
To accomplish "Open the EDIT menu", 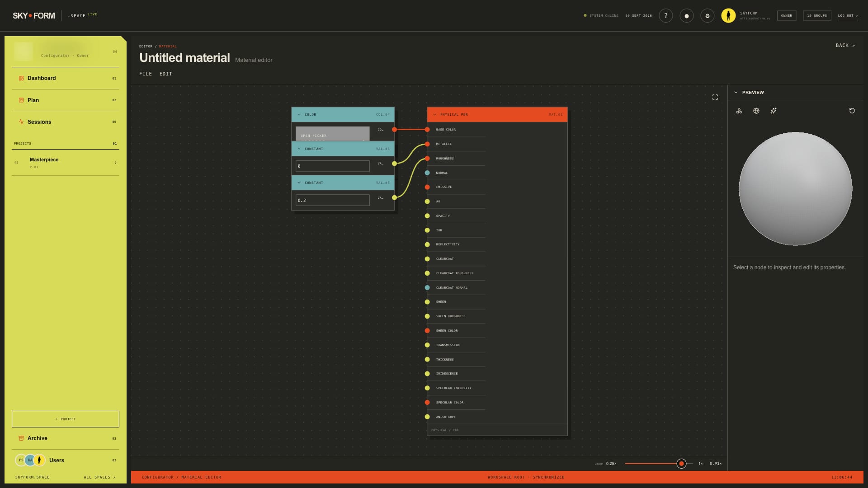I will [x=165, y=74].
